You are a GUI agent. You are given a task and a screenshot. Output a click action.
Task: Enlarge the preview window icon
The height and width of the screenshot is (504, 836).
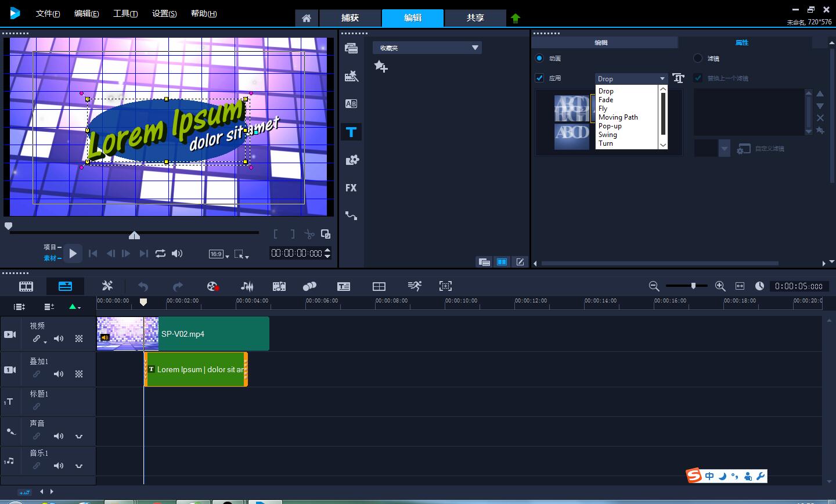click(326, 234)
